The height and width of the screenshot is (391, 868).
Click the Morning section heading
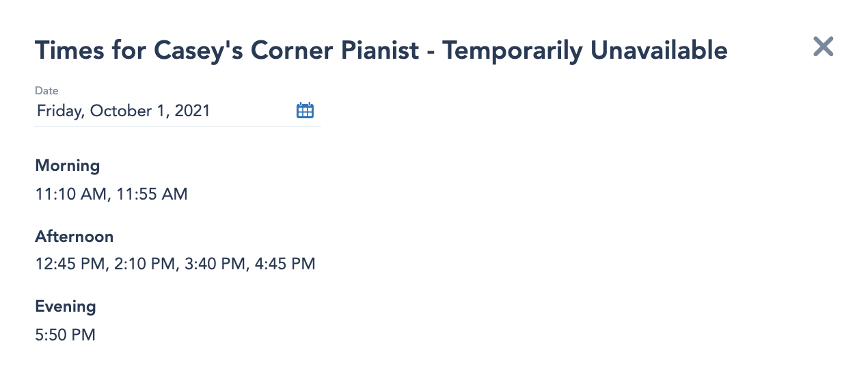pos(68,165)
